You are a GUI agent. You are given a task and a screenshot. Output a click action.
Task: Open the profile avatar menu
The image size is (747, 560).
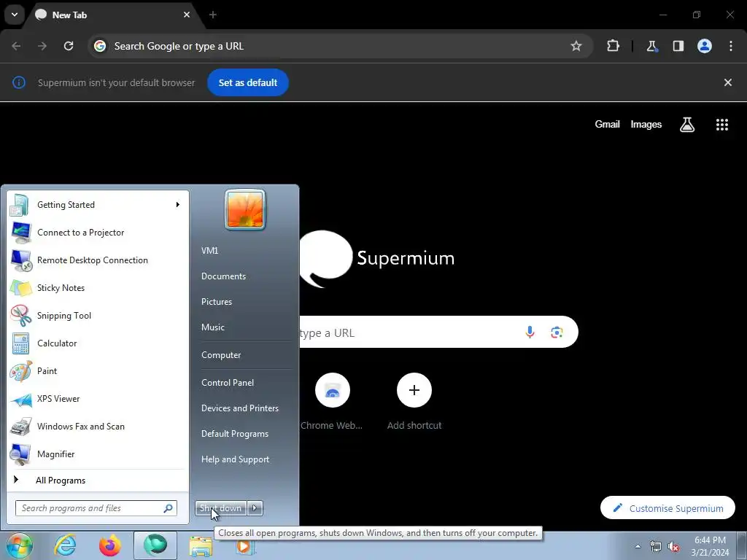tap(705, 46)
